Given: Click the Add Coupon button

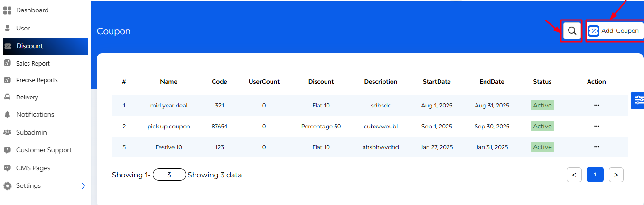Looking at the screenshot, I should pyautogui.click(x=615, y=31).
